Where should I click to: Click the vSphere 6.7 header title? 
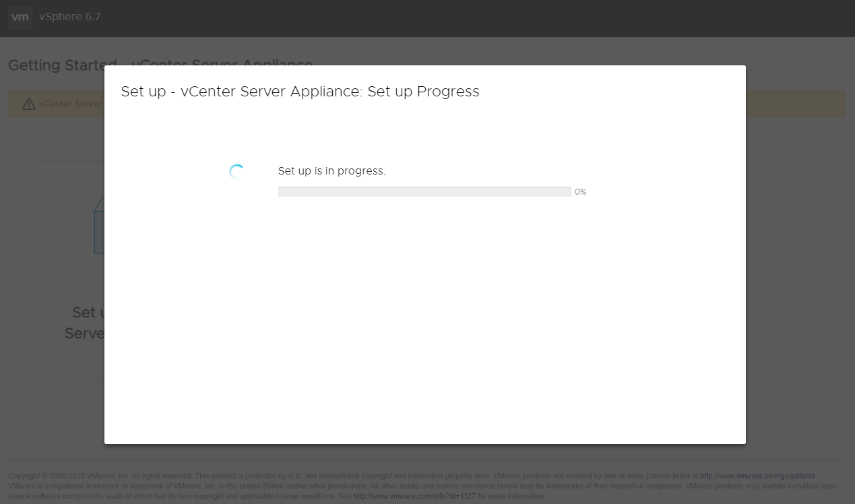[x=70, y=18]
